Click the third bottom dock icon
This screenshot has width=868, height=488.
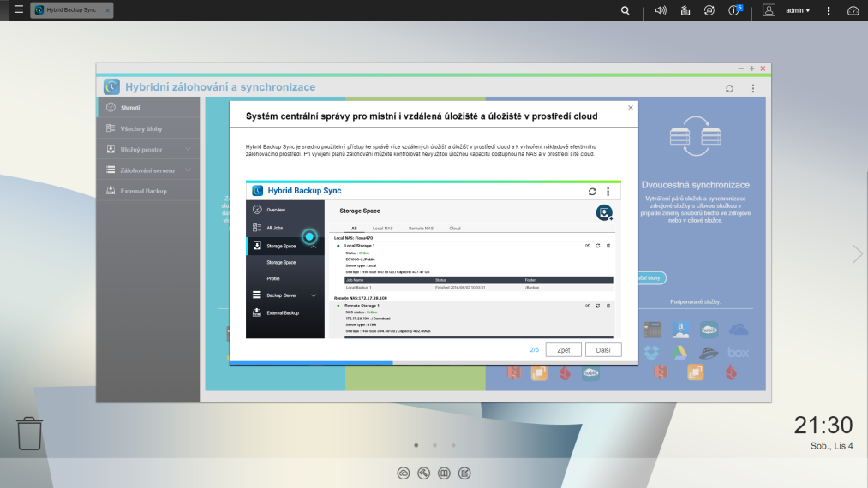point(444,473)
